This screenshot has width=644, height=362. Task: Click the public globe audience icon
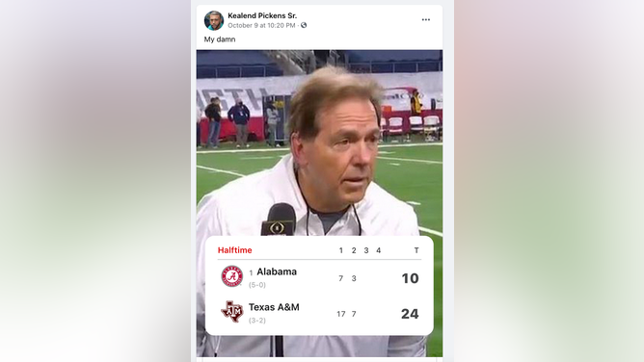coord(304,25)
